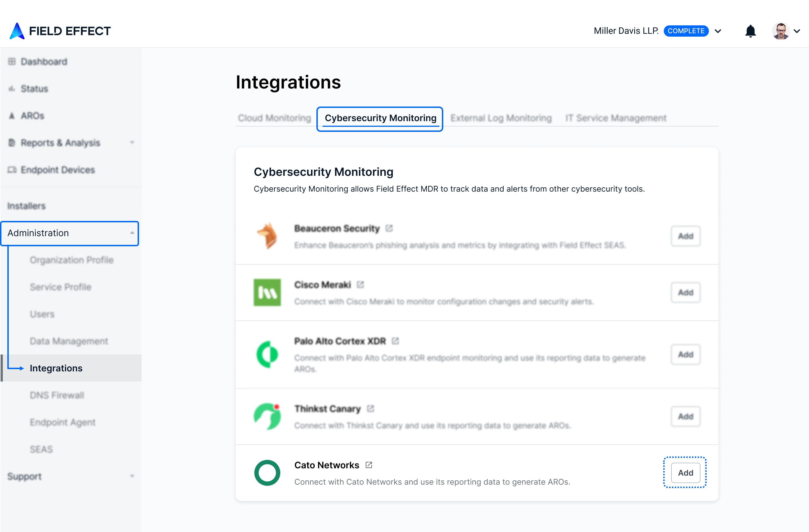
Task: Open Service Profile page
Action: (61, 287)
